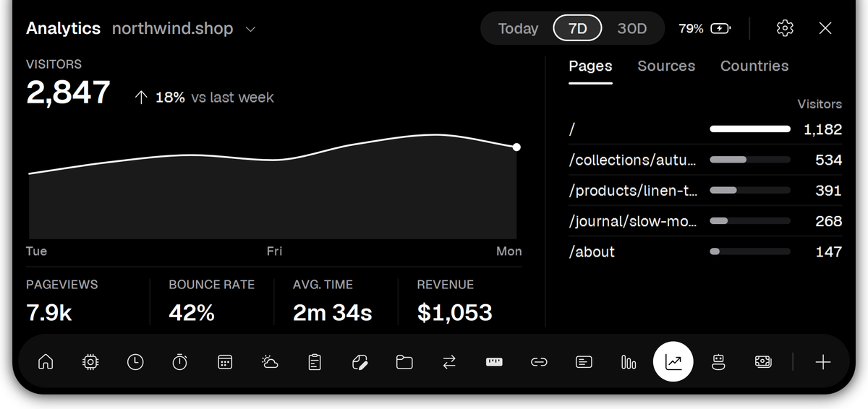Click the 534 visitors count

coord(829,160)
